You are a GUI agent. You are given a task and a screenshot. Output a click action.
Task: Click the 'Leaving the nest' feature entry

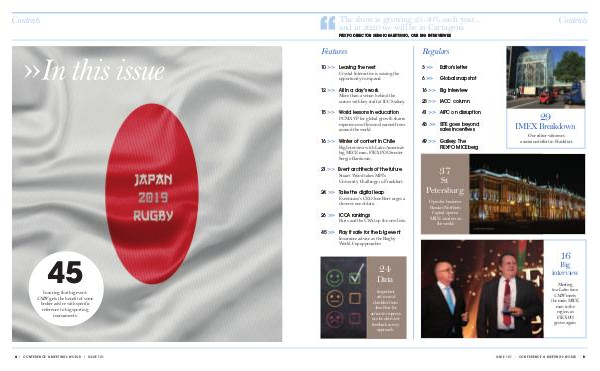click(357, 67)
